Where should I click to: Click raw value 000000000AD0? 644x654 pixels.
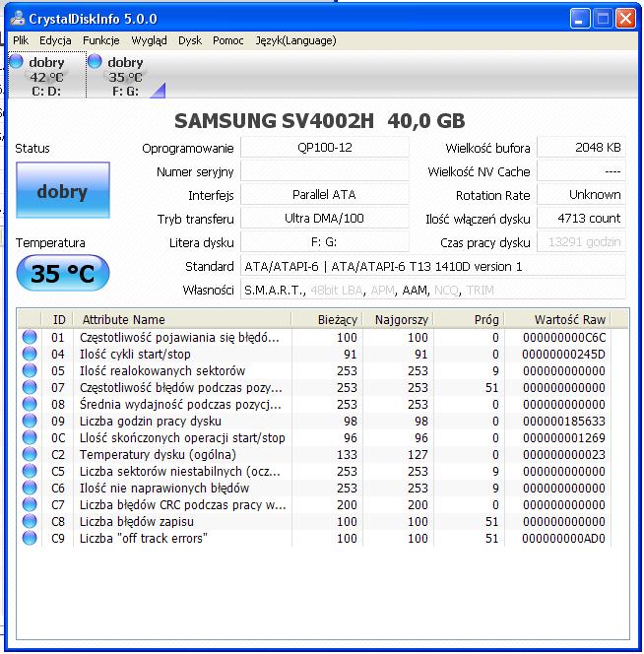pyautogui.click(x=564, y=538)
